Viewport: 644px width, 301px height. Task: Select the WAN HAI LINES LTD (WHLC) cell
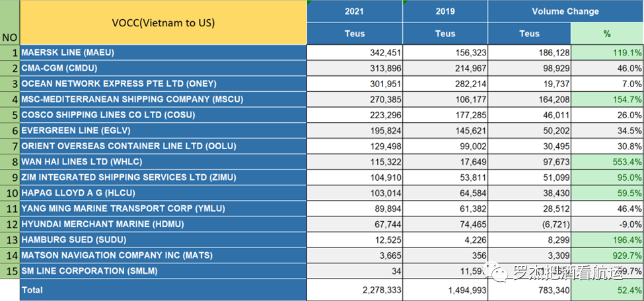click(x=164, y=162)
